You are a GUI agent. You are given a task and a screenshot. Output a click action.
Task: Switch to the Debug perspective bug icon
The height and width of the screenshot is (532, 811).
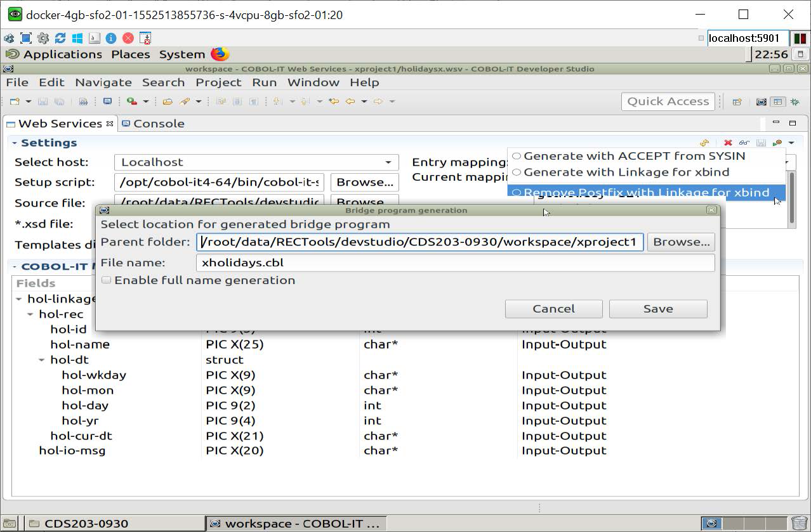[795, 101]
